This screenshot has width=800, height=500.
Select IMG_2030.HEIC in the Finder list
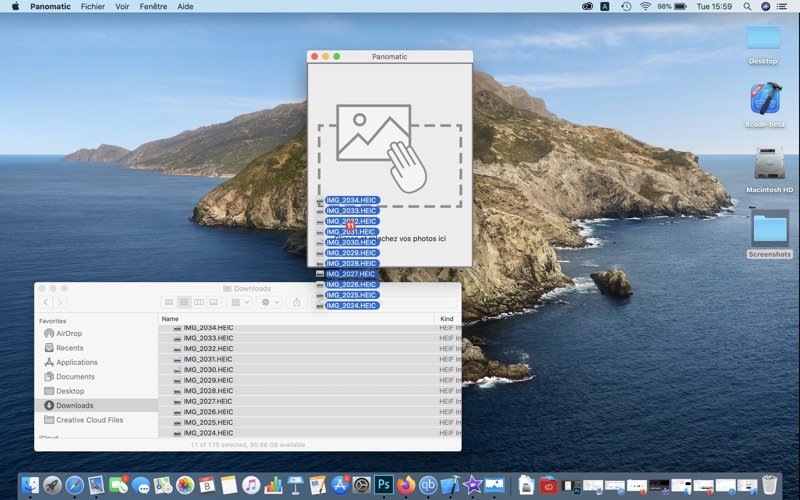click(310, 369)
